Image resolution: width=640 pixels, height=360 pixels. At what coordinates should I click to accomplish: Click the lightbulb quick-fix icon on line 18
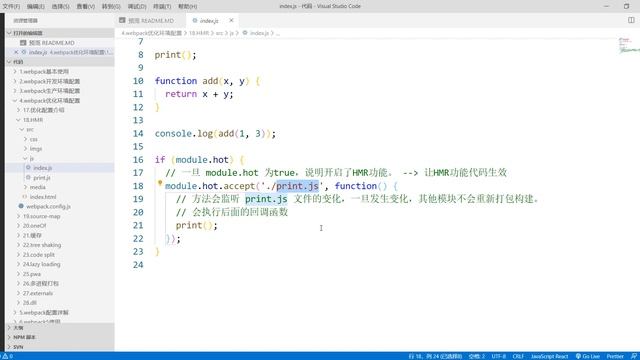160,183
